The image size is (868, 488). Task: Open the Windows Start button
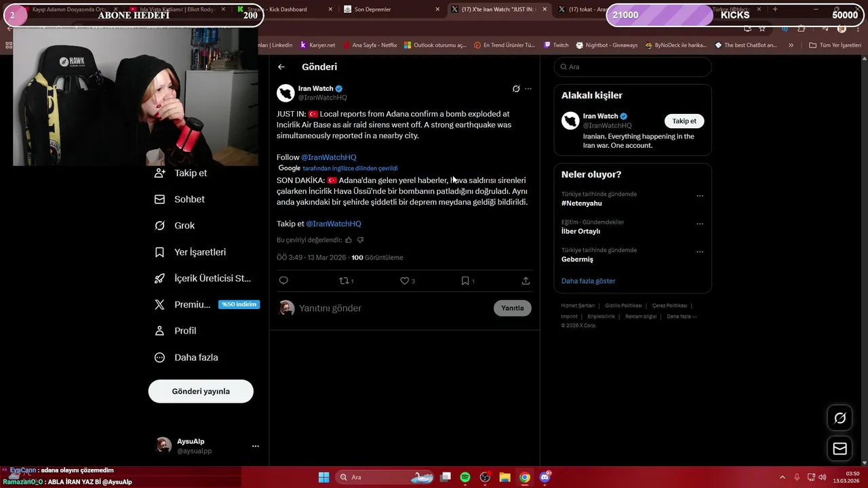click(x=323, y=477)
